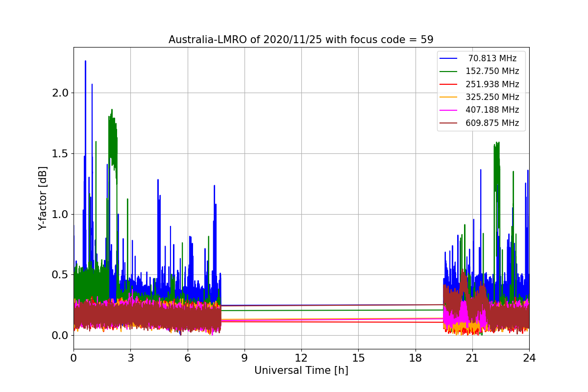
Task: Click the 1.5 tick label on the y-axis
Action: tap(60, 153)
